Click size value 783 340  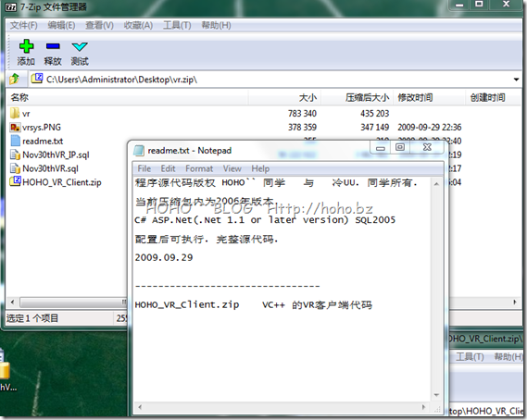click(302, 114)
